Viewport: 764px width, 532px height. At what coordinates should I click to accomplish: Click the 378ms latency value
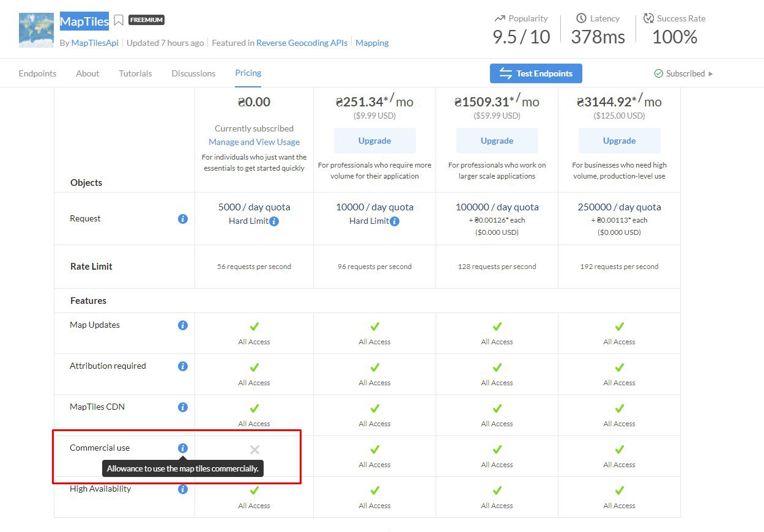point(598,37)
